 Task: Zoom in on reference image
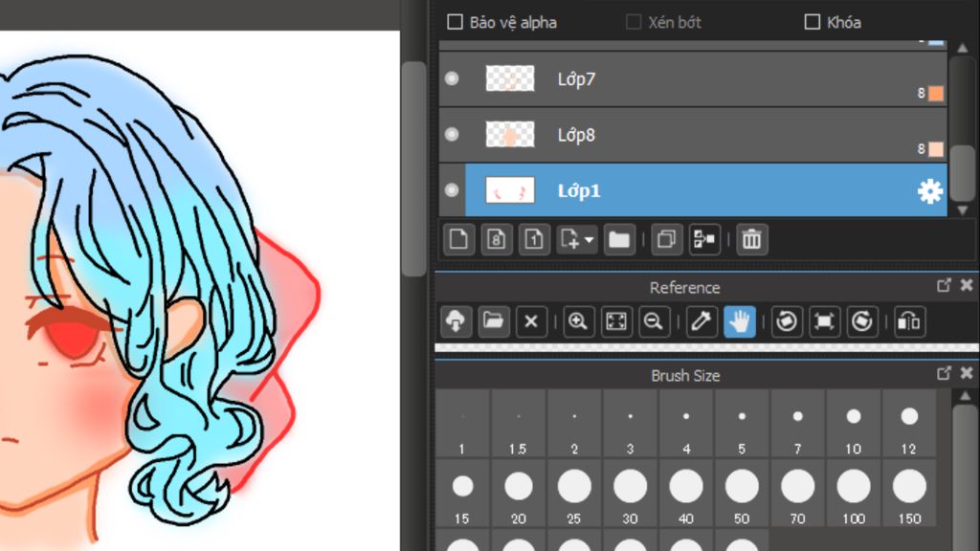578,321
